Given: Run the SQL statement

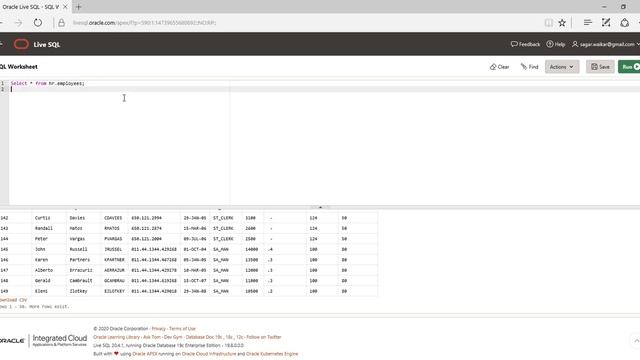Looking at the screenshot, I should [x=629, y=67].
